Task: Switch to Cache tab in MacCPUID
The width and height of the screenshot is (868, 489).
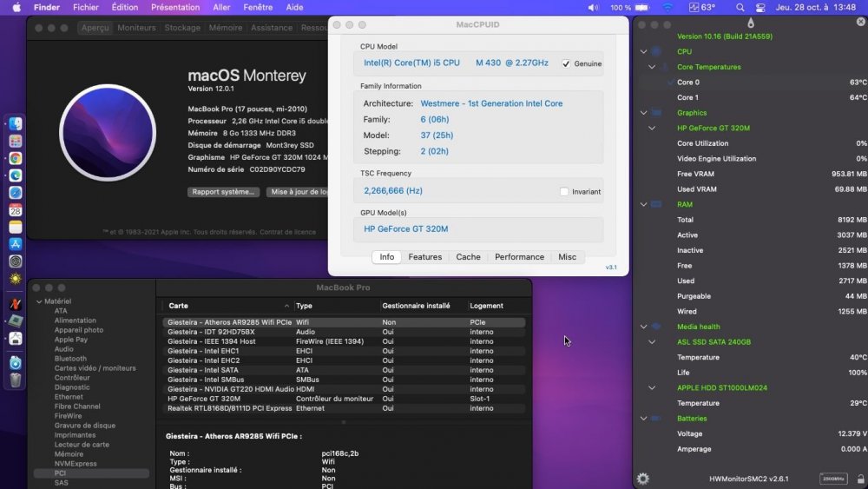Action: (468, 257)
